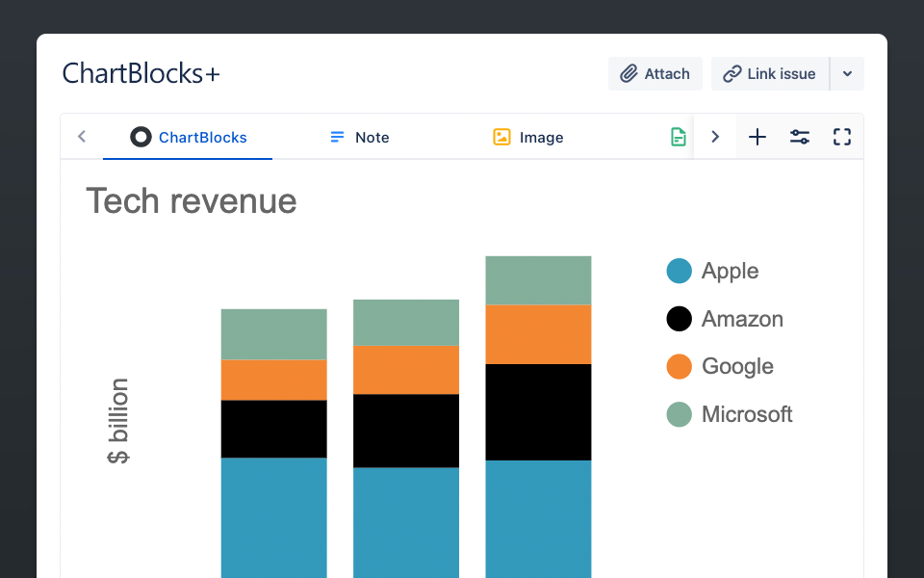Click Microsoft segment of the tallest bar
Image resolution: width=924 pixels, height=578 pixels.
[x=538, y=280]
